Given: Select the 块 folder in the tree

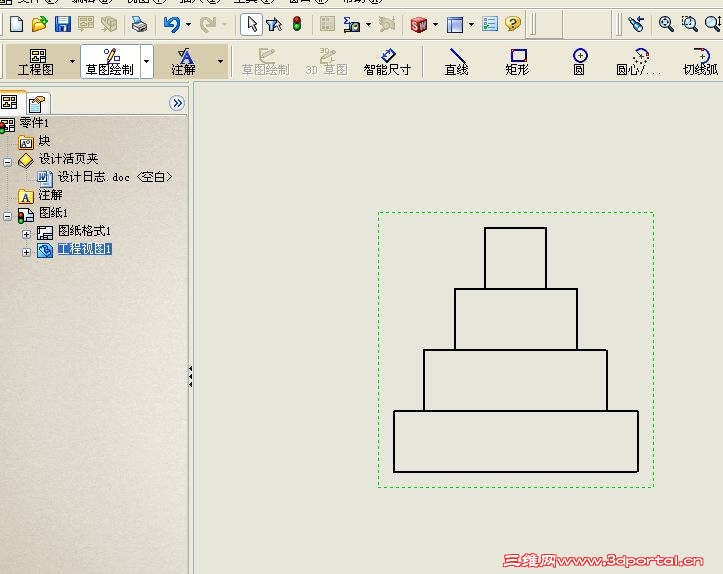Looking at the screenshot, I should (x=44, y=141).
